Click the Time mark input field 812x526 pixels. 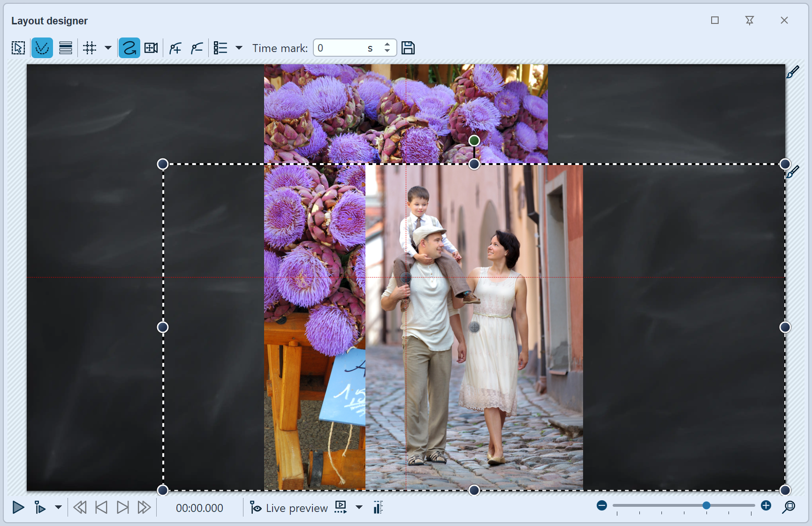click(x=342, y=47)
